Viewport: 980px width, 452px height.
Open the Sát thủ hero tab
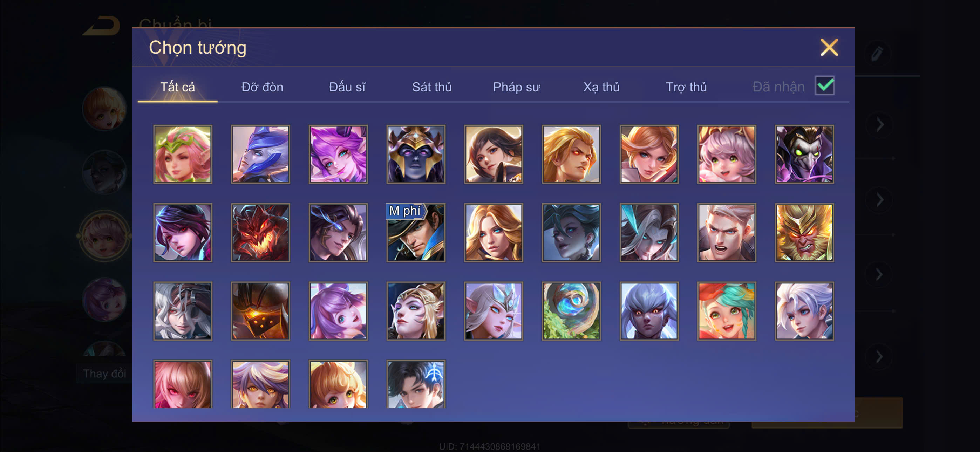[x=432, y=87]
